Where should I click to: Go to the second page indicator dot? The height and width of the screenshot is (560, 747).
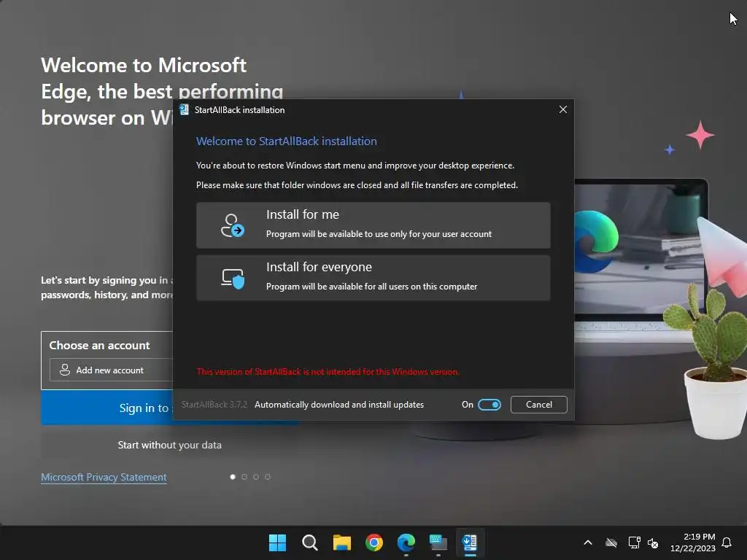pyautogui.click(x=244, y=477)
